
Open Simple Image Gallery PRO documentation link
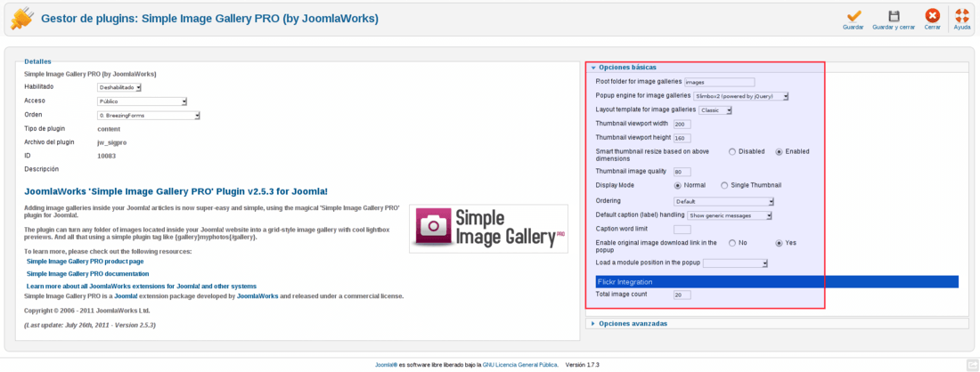coord(87,273)
